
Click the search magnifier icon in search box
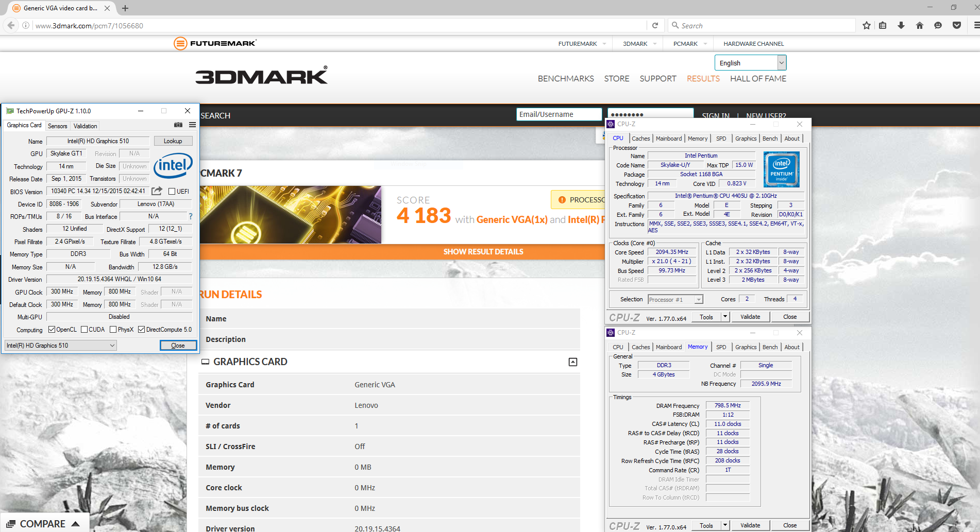tap(675, 25)
